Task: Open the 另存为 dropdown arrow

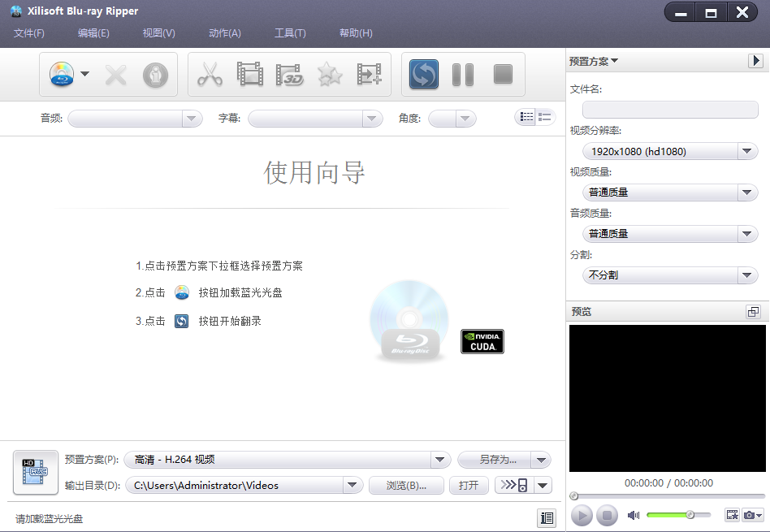Action: [x=541, y=461]
